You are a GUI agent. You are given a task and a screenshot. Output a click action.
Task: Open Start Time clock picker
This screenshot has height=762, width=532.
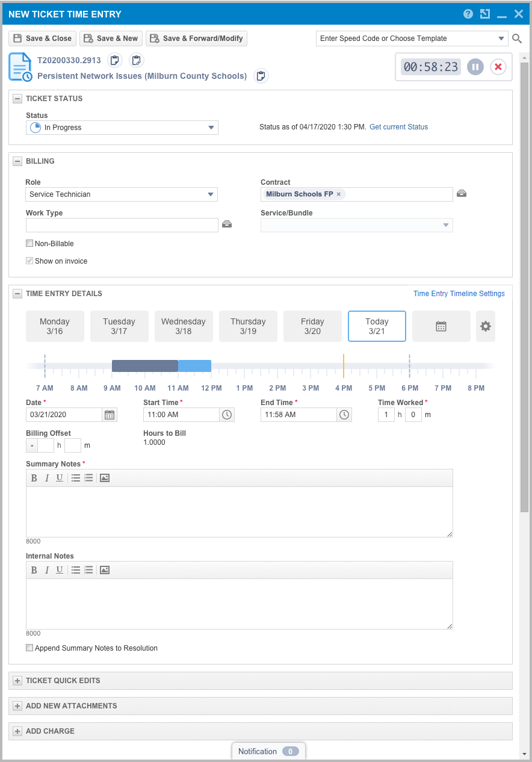click(x=227, y=415)
